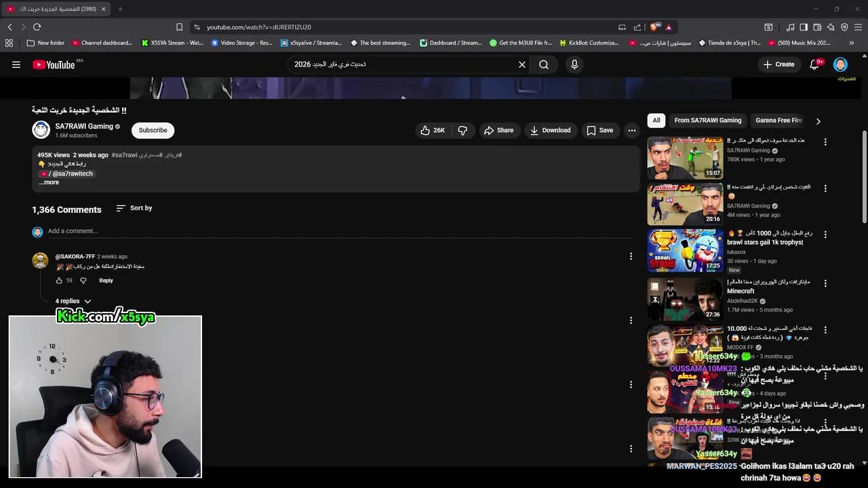Select the All filter chip
Image resolution: width=868 pixels, height=488 pixels.
656,121
